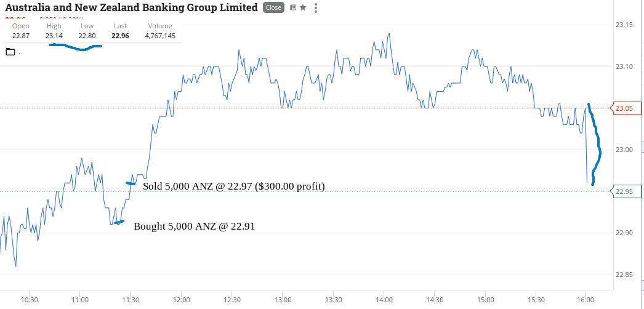Click the title Australia and New Zealand Banking Group Limited
644x309 pixels.
click(x=131, y=7)
